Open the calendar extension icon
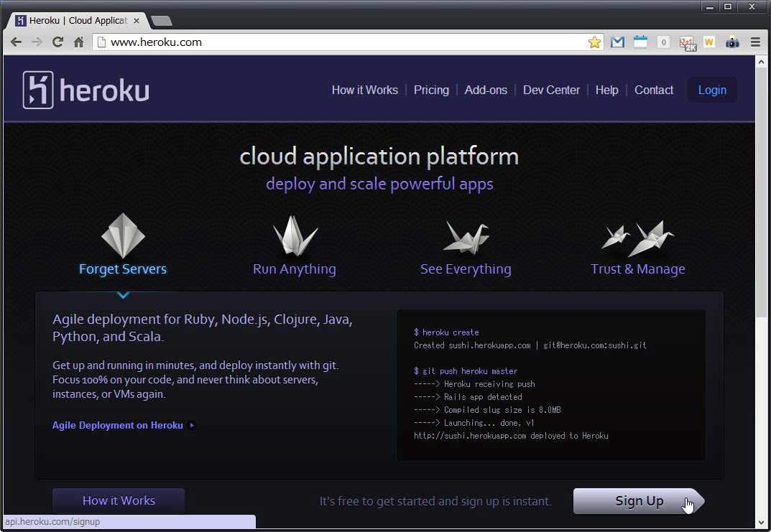Screen dimensions: 771x532 [x=640, y=42]
